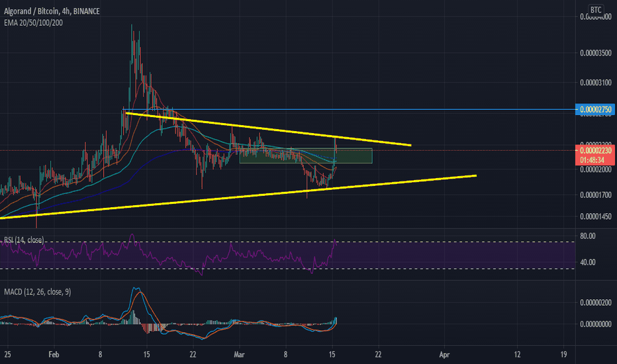Click the MACD 0.00000200 scale value
Viewport: 617px width, 364px height.
coord(596,302)
